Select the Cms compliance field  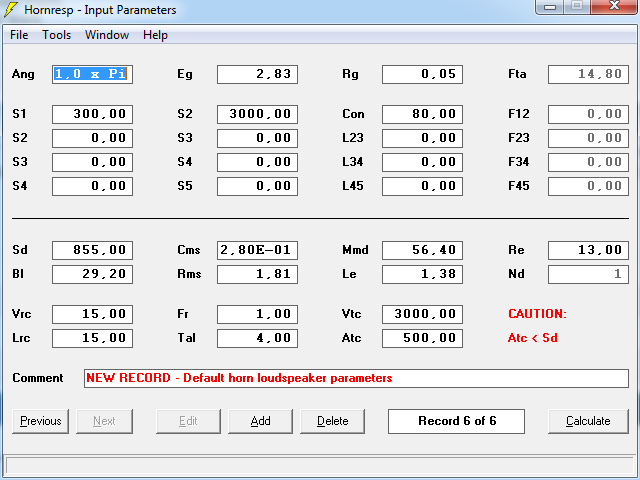pyautogui.click(x=257, y=250)
